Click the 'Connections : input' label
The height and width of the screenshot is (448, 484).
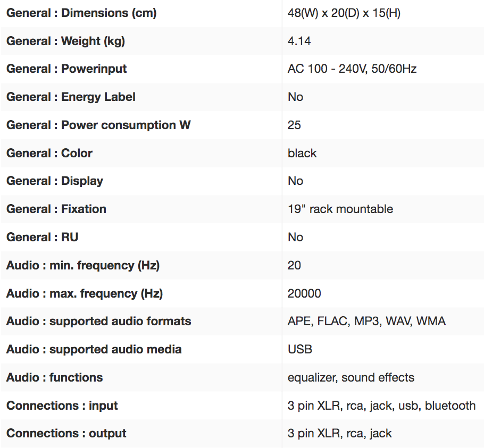point(62,406)
